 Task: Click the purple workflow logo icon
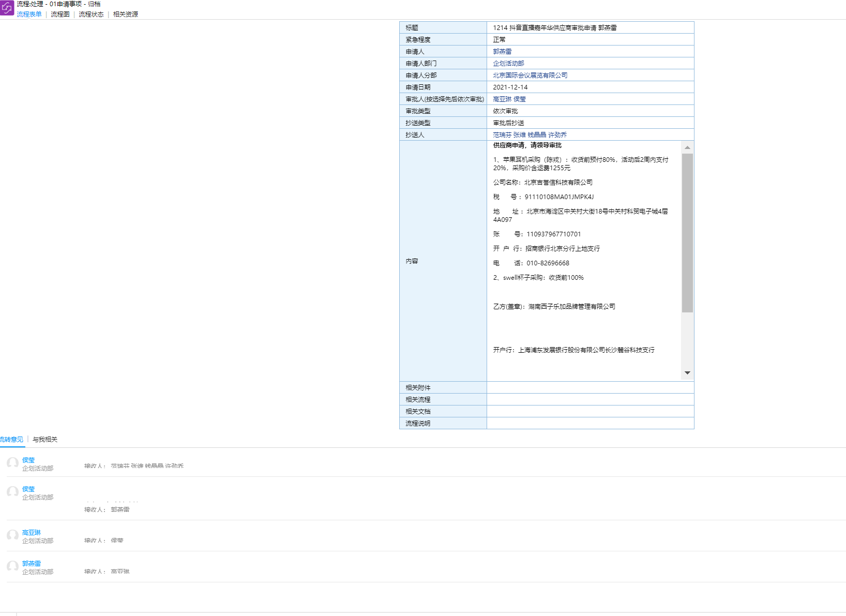(x=7, y=8)
